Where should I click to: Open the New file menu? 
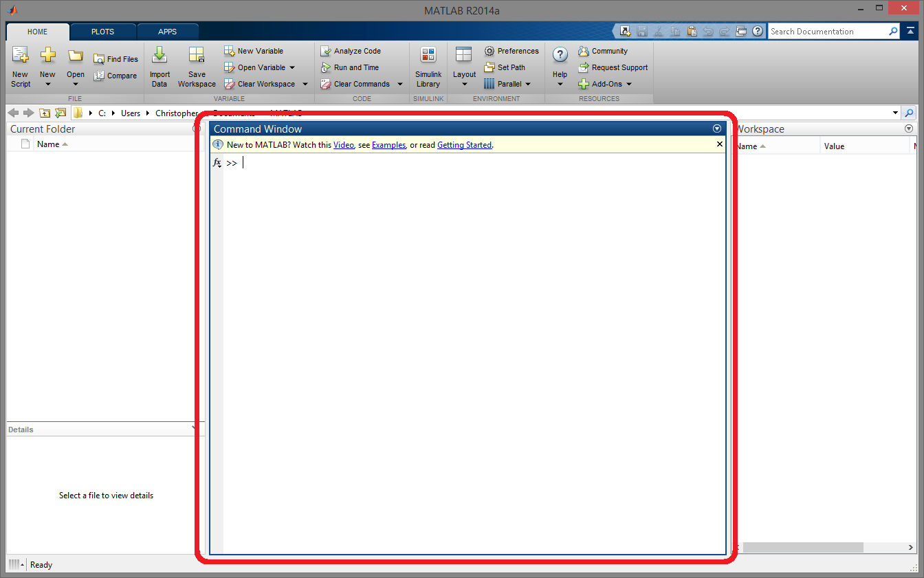47,67
